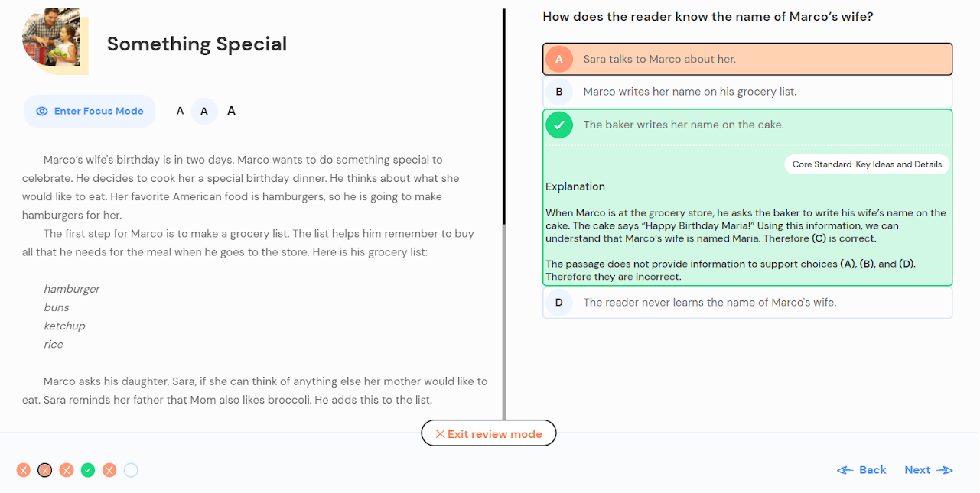Select the smallest font size A

(x=181, y=111)
